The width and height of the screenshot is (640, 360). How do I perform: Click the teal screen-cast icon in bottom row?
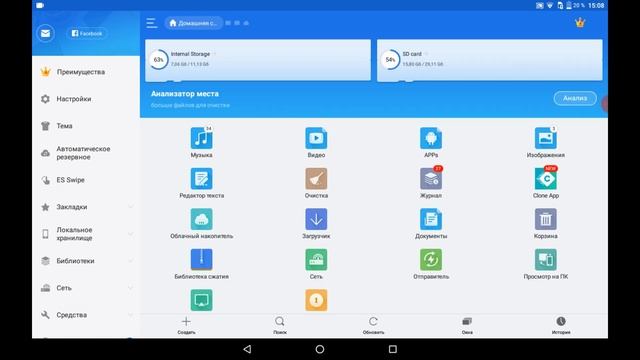pos(201,300)
